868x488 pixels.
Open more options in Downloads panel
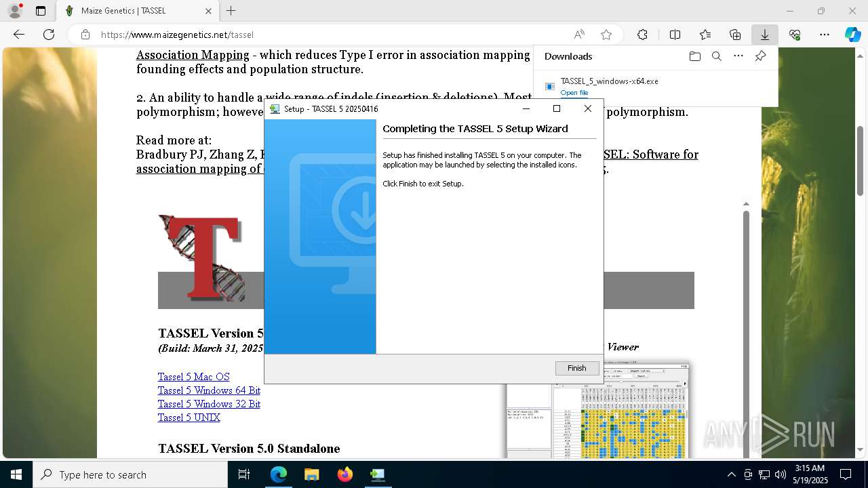click(738, 56)
